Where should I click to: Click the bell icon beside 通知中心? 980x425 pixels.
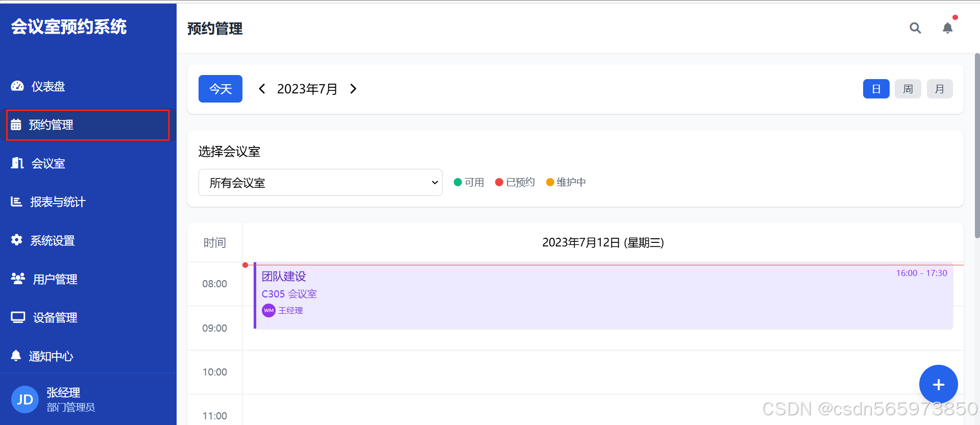16,356
